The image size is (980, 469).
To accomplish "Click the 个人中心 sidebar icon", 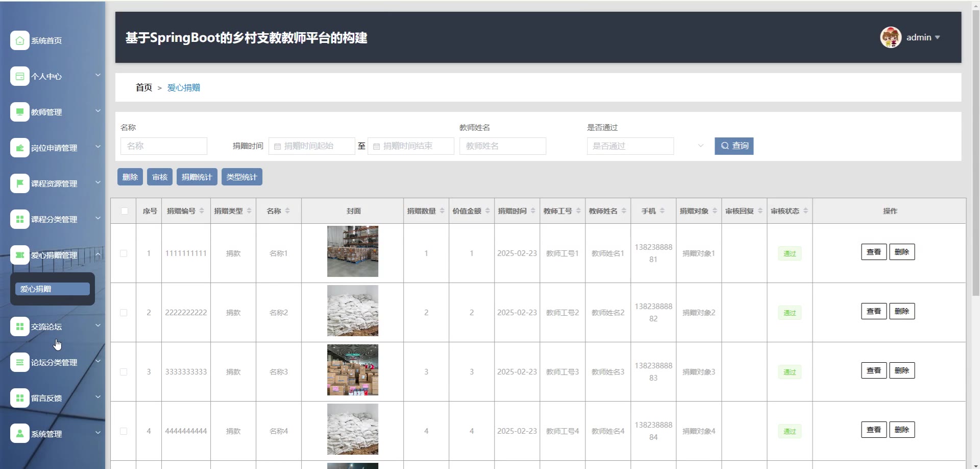I will [x=19, y=76].
